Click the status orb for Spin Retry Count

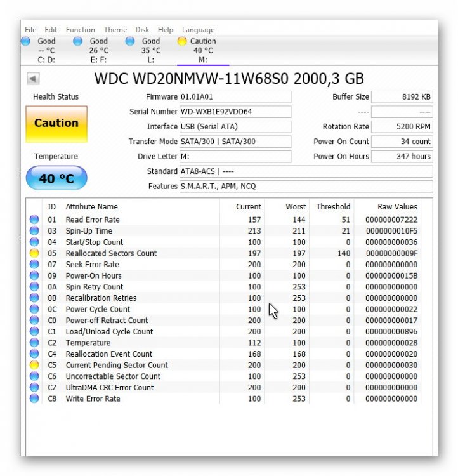coord(34,287)
